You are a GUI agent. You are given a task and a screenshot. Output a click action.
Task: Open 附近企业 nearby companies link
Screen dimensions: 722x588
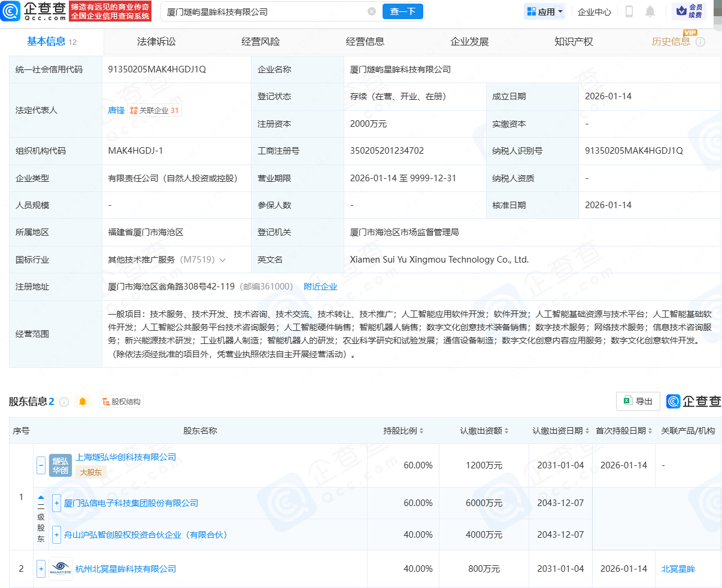click(320, 287)
